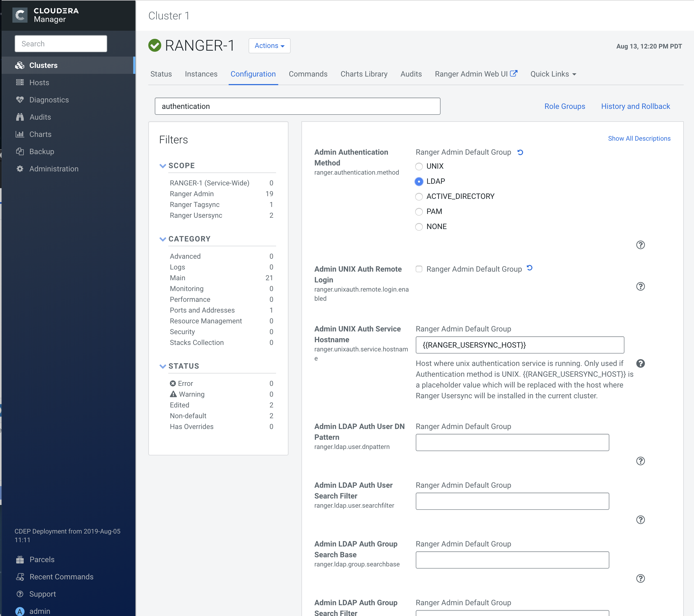Open the Charts Library tab
The height and width of the screenshot is (616, 694).
tap(364, 74)
